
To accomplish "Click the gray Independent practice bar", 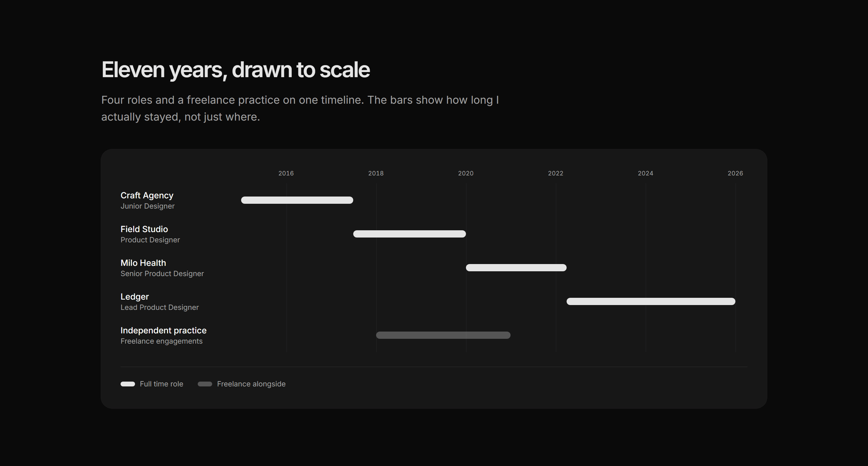I will [x=443, y=335].
